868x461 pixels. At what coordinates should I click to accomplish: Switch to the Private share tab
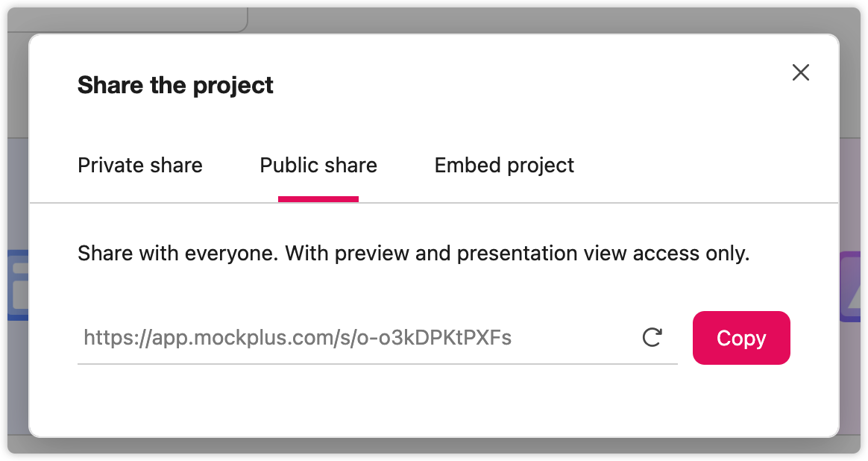[x=140, y=165]
